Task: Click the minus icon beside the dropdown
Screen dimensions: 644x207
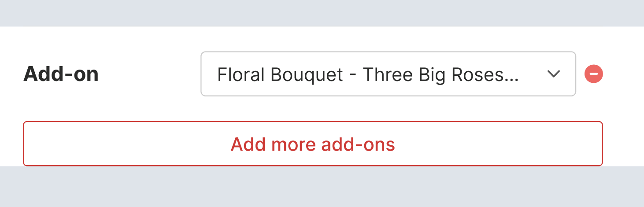Action: pos(593,74)
